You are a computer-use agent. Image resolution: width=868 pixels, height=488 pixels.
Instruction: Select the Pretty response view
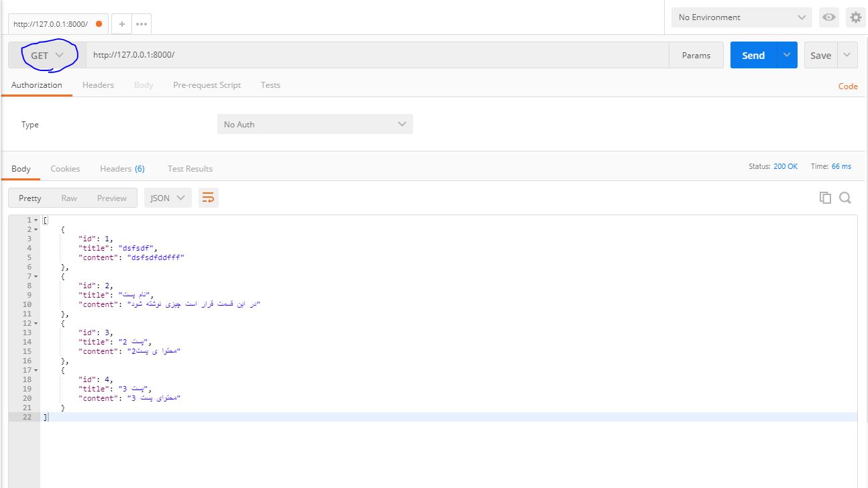pyautogui.click(x=30, y=198)
